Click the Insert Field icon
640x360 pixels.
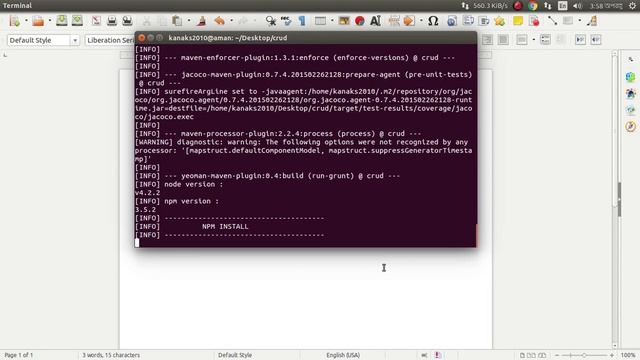(x=409, y=20)
